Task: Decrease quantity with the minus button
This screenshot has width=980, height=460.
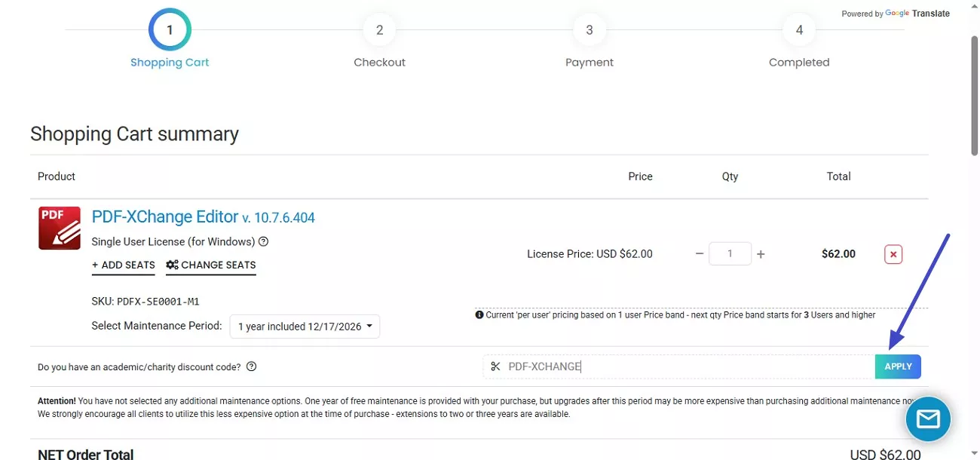Action: [x=700, y=253]
